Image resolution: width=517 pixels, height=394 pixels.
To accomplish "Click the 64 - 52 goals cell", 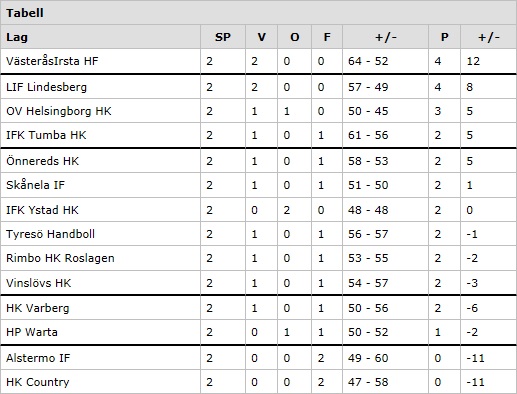I will [x=368, y=61].
